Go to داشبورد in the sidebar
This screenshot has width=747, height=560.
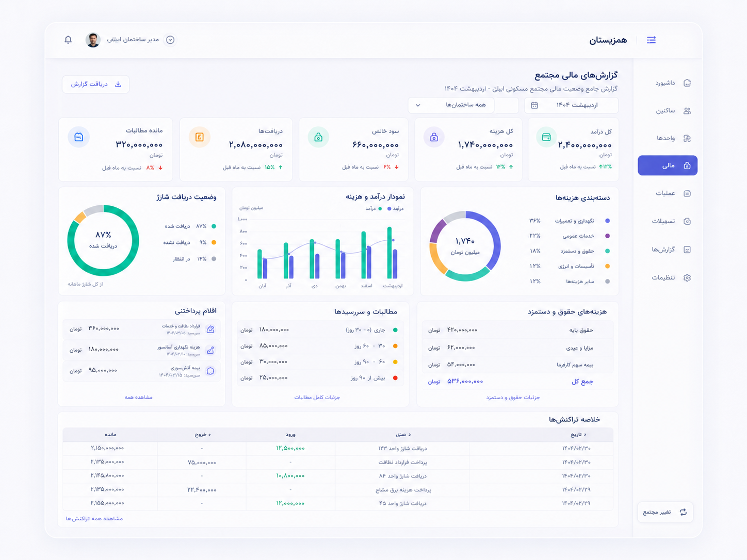(x=668, y=83)
